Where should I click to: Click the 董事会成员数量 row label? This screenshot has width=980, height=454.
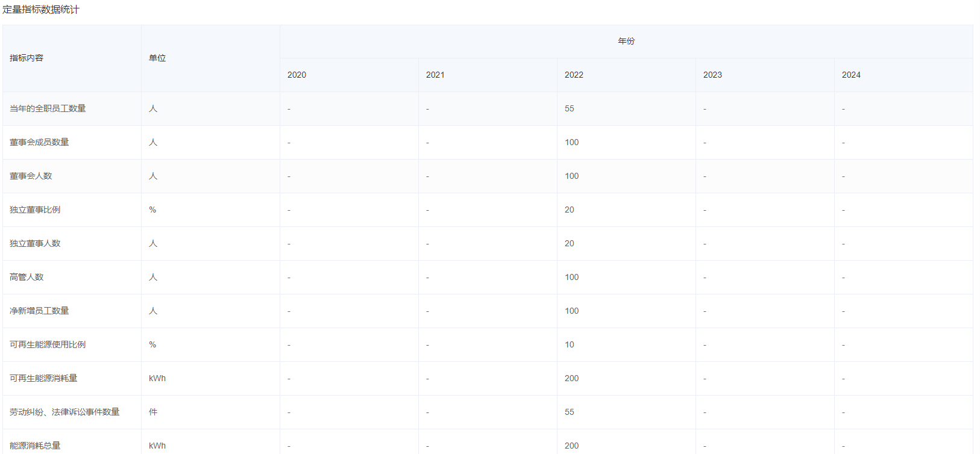39,142
